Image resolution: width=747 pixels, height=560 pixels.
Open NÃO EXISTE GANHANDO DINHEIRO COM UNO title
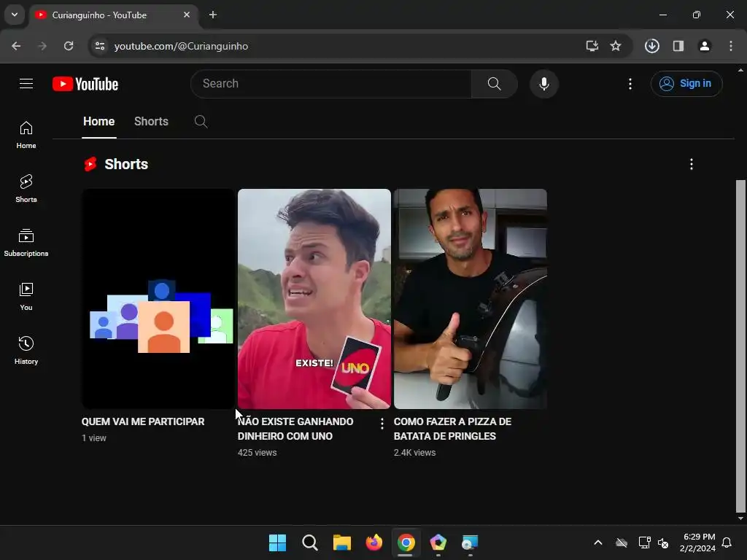pyautogui.click(x=295, y=429)
